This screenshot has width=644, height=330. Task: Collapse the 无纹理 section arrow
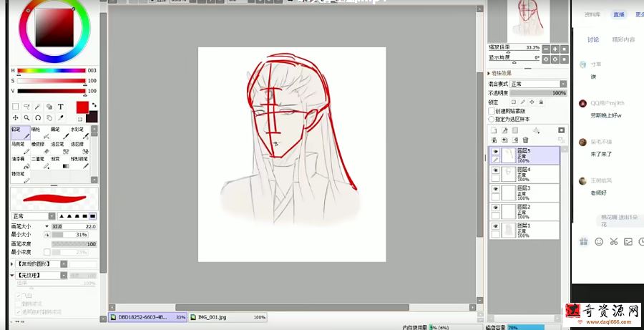(12, 276)
